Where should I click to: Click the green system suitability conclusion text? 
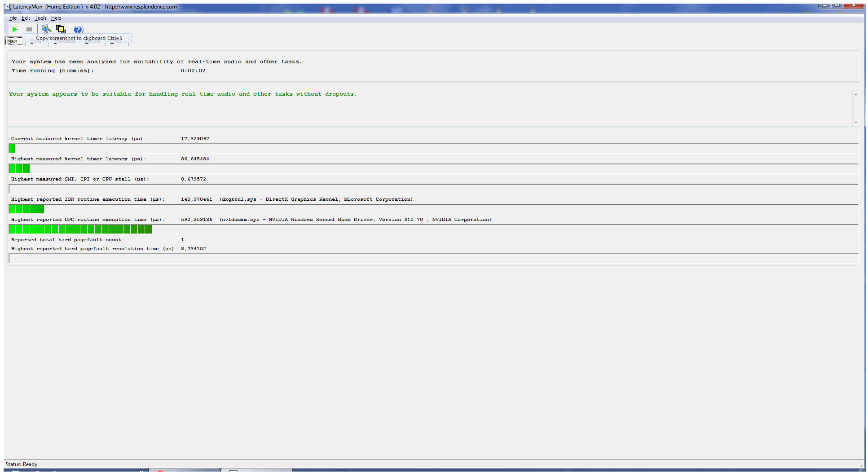(x=183, y=94)
